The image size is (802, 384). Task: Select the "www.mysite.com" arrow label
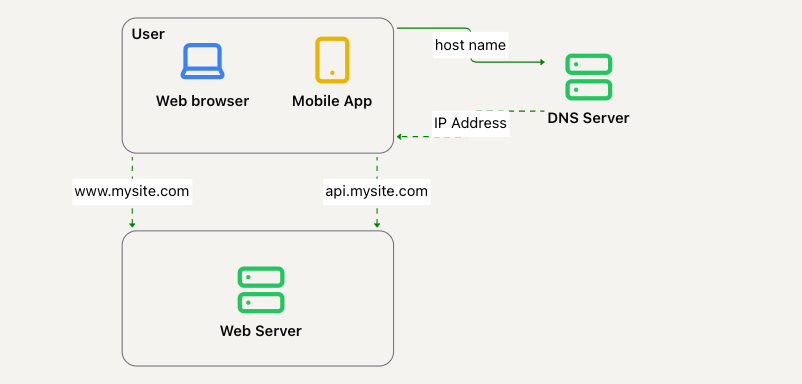132,192
